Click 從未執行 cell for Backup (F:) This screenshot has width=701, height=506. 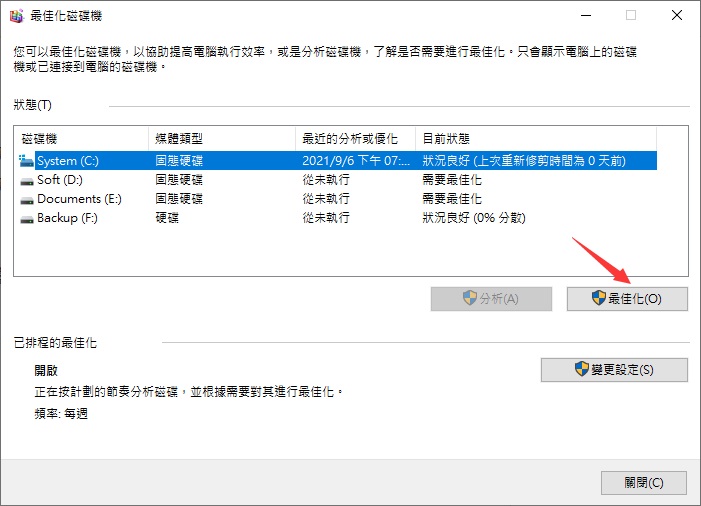coord(326,218)
